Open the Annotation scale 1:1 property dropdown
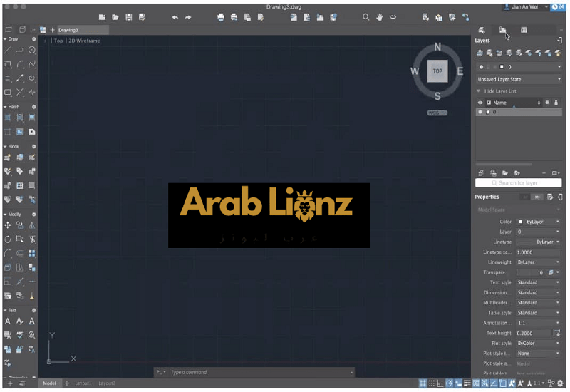The width and height of the screenshot is (570, 392). [x=539, y=323]
